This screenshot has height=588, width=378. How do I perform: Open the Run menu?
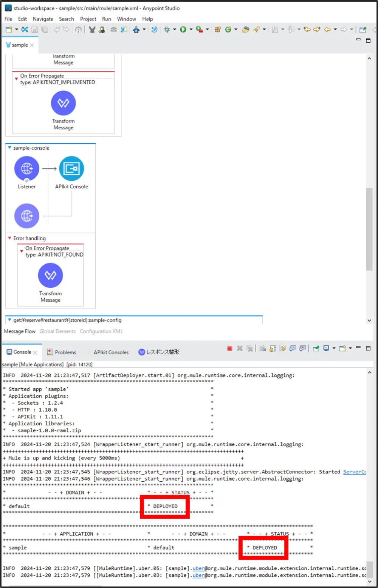(107, 19)
